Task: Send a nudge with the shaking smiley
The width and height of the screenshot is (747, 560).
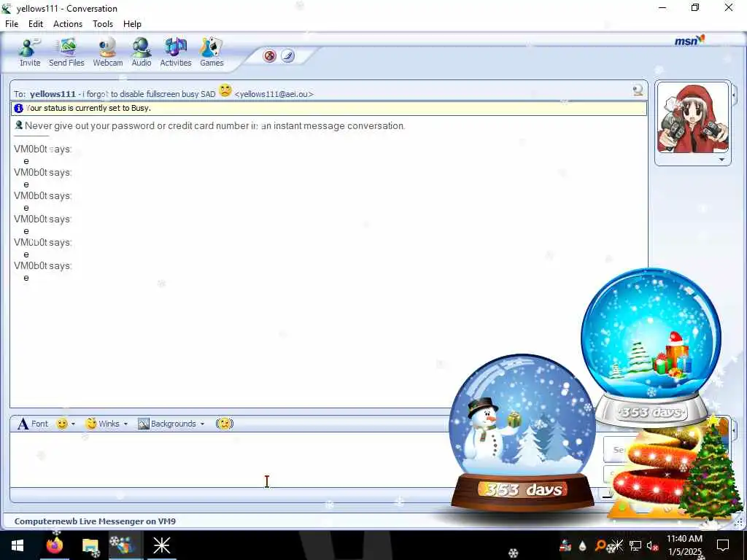Action: click(225, 424)
